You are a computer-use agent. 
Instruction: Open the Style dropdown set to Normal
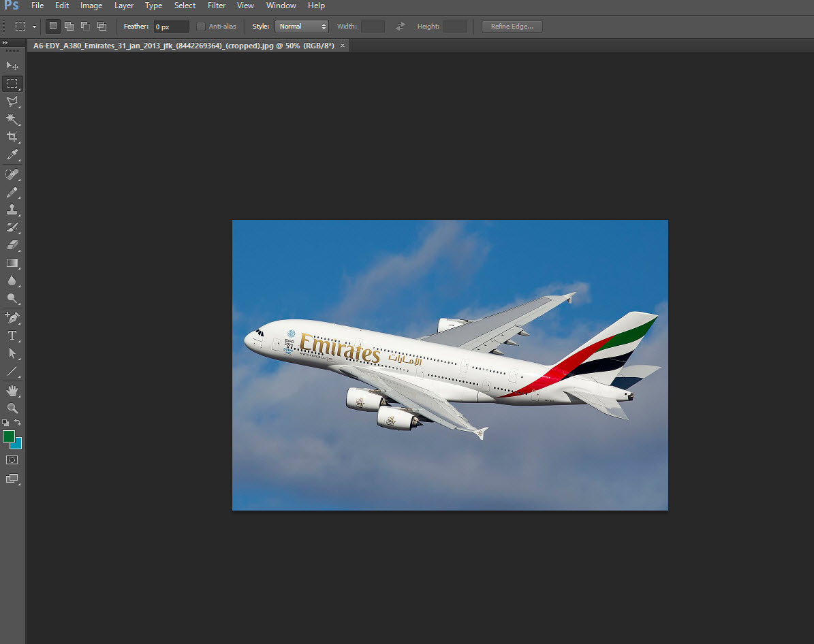click(x=302, y=27)
